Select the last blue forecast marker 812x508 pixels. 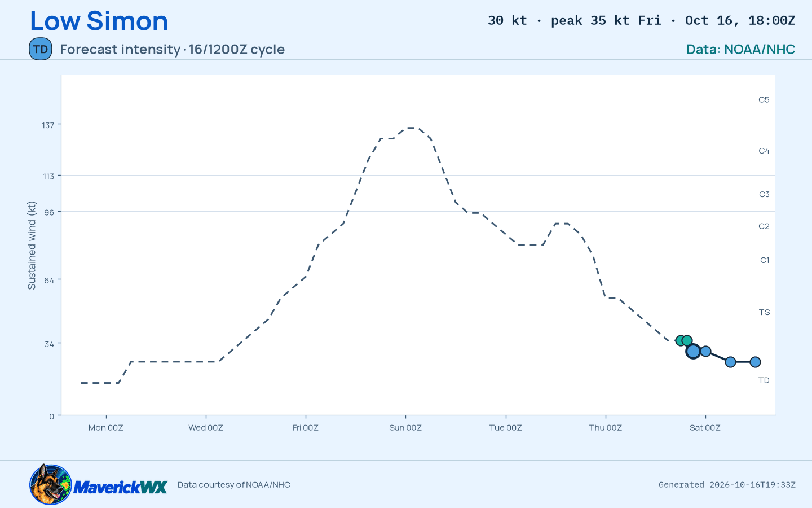755,362
